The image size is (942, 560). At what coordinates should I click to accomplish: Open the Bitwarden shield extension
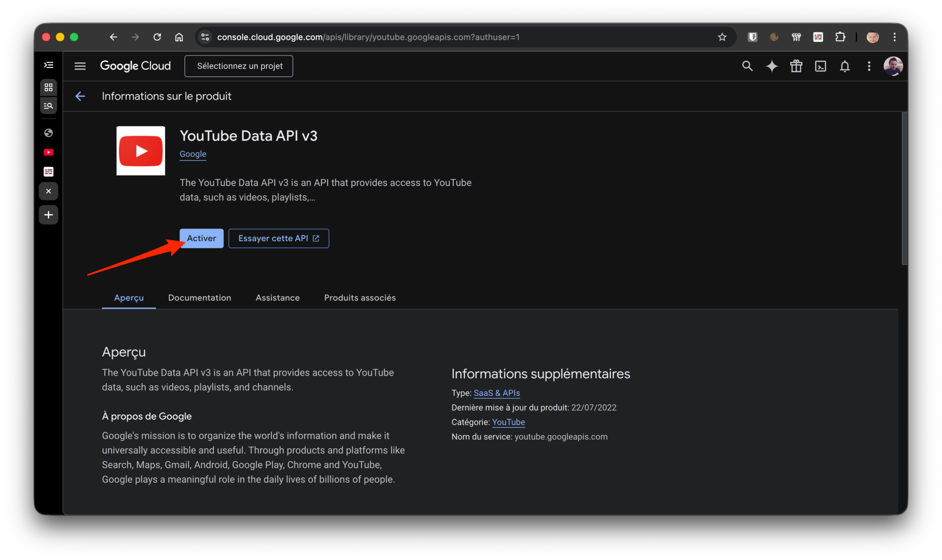752,37
